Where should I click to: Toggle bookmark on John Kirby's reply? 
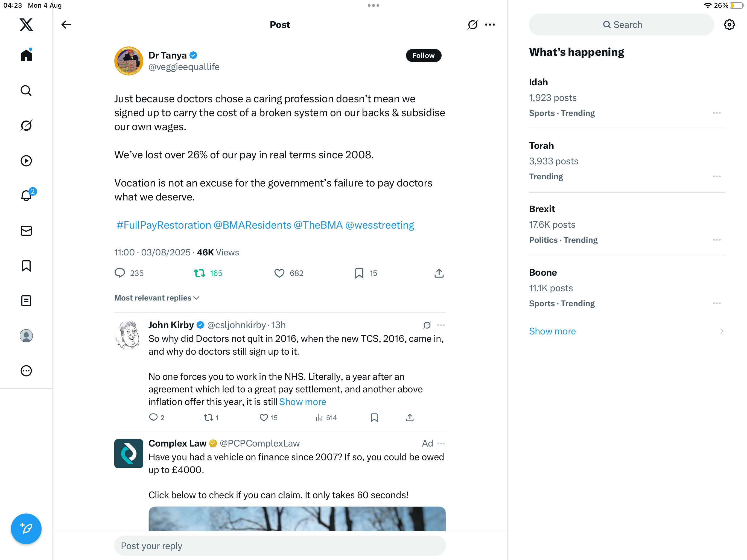374,418
